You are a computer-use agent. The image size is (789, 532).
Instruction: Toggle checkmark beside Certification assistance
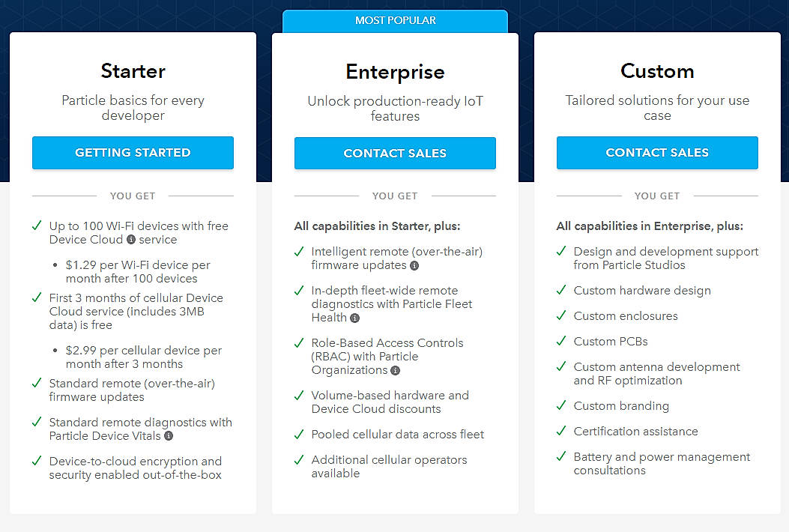(x=561, y=431)
